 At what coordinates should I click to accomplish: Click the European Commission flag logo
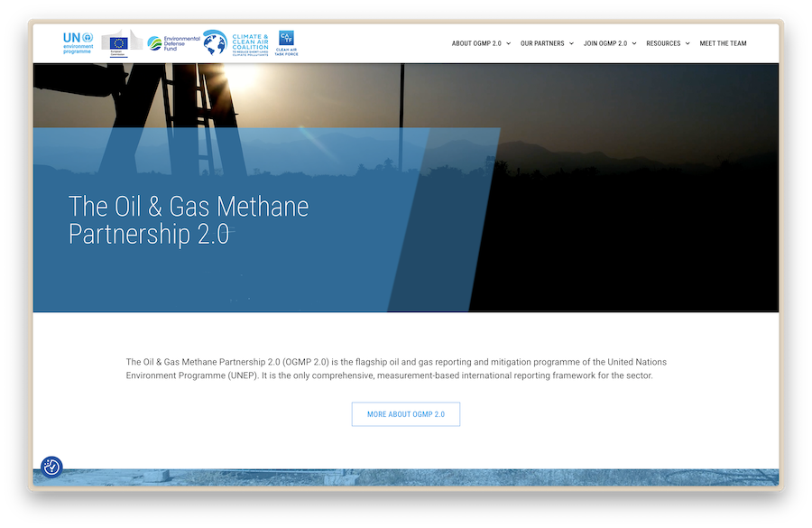pos(118,42)
